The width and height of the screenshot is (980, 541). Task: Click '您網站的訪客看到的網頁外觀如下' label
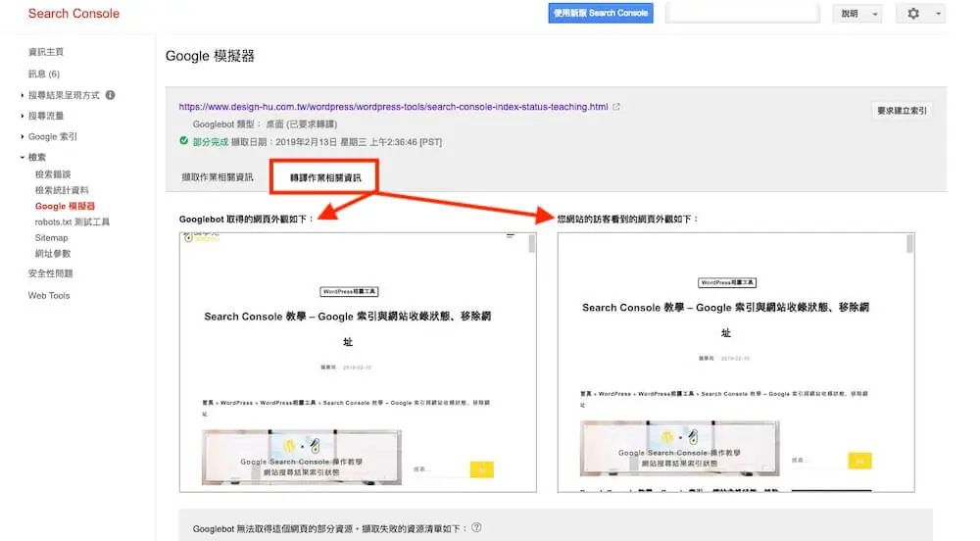click(x=627, y=220)
